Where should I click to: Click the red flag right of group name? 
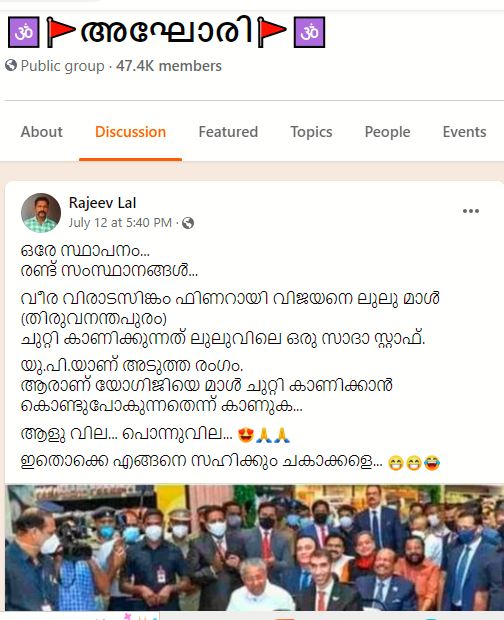click(x=272, y=32)
